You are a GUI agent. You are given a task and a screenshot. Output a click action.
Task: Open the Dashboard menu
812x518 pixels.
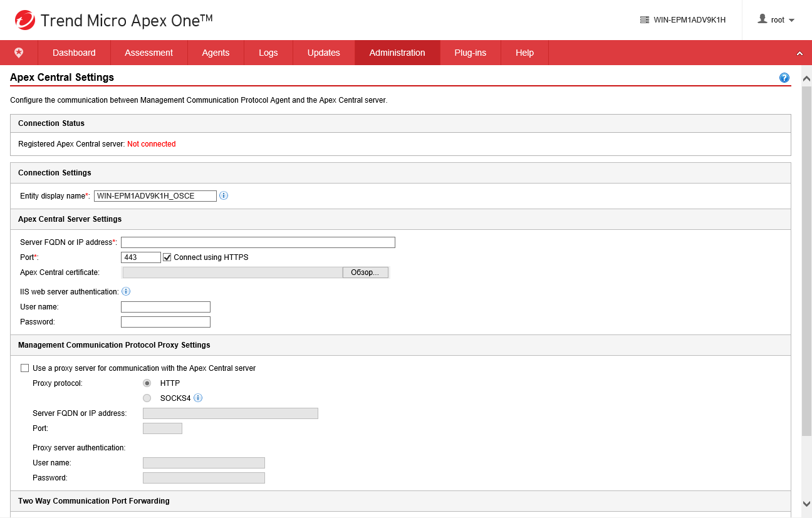click(x=74, y=53)
